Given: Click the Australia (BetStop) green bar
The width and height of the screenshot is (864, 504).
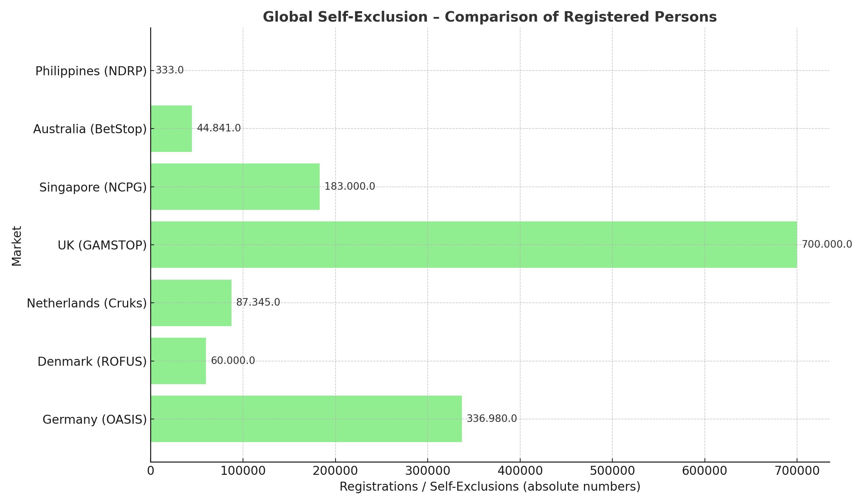Looking at the screenshot, I should tap(171, 129).
